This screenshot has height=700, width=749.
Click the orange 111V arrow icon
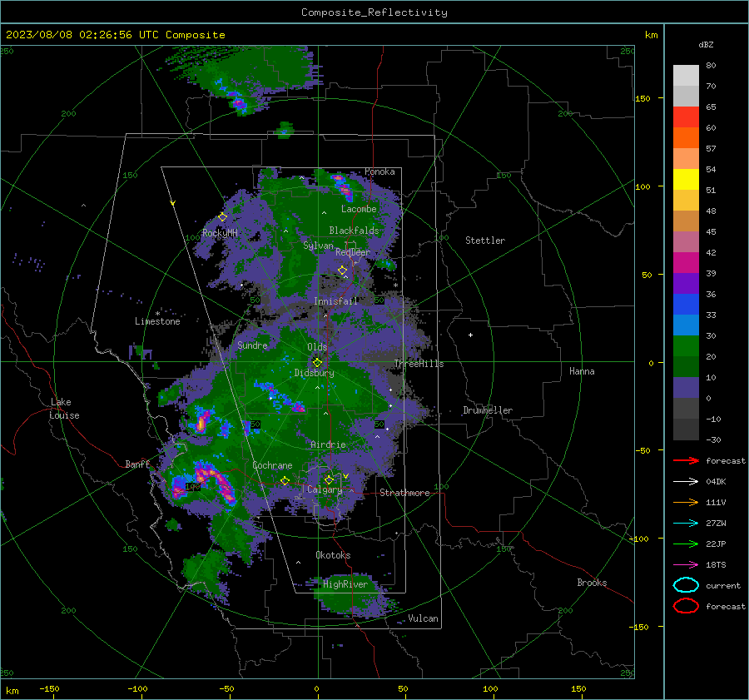686,502
